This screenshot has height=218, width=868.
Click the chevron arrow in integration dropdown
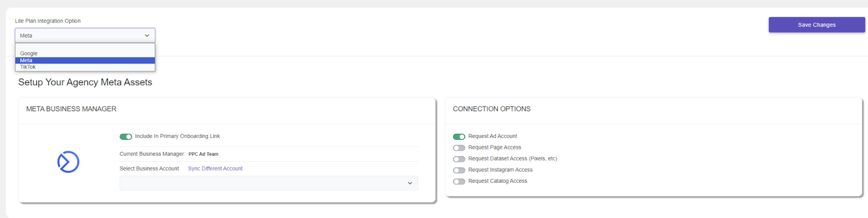(147, 36)
